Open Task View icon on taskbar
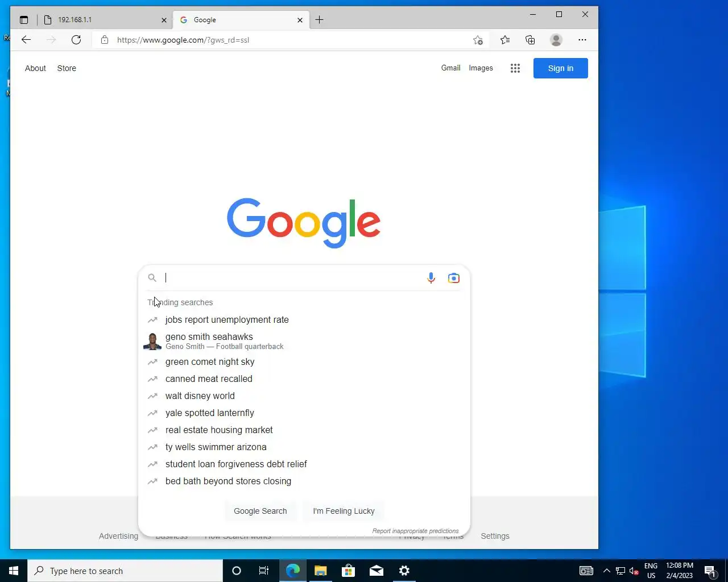Viewport: 728px width, 582px height. 264,571
